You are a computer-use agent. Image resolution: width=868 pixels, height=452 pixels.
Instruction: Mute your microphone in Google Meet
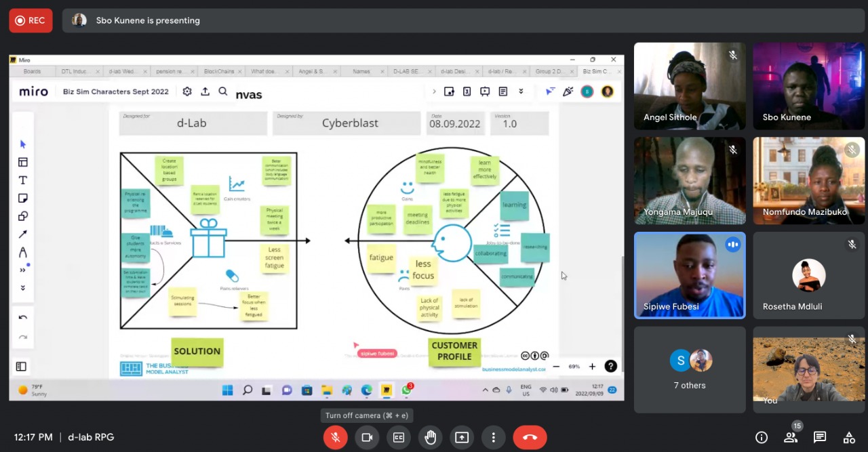click(335, 437)
